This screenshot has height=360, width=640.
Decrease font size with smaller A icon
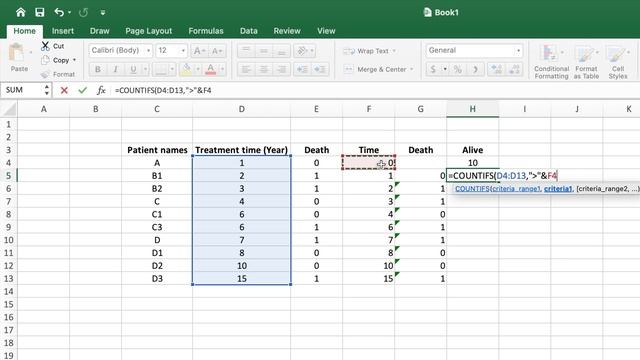click(x=216, y=51)
